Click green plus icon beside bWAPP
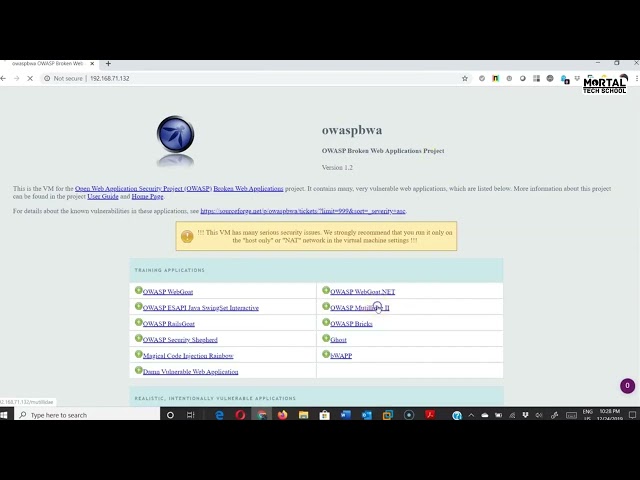This screenshot has width=640, height=480. (x=326, y=354)
